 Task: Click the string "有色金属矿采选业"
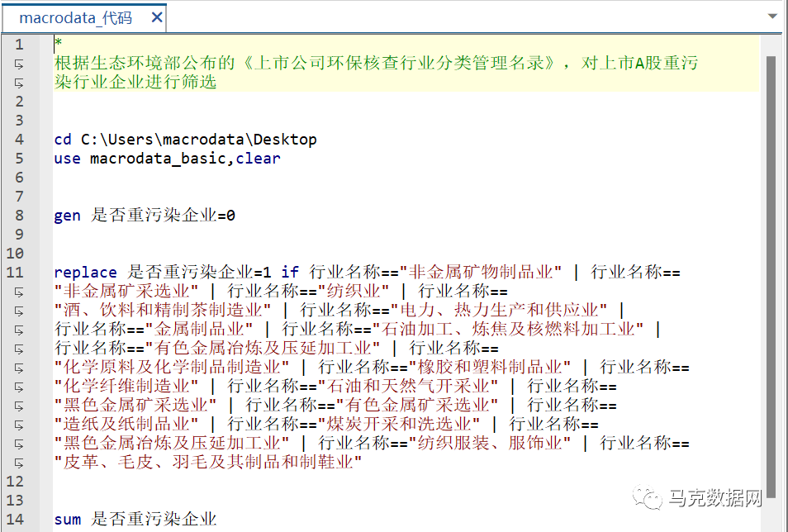coord(417,406)
